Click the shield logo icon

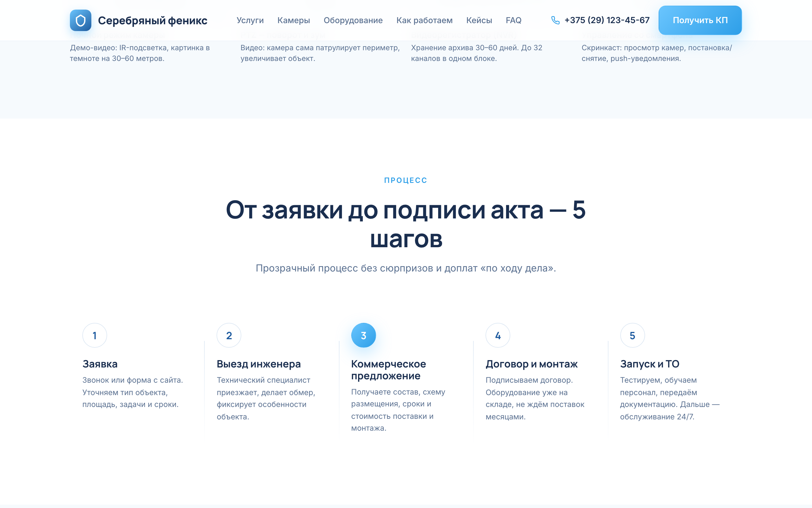(x=81, y=20)
